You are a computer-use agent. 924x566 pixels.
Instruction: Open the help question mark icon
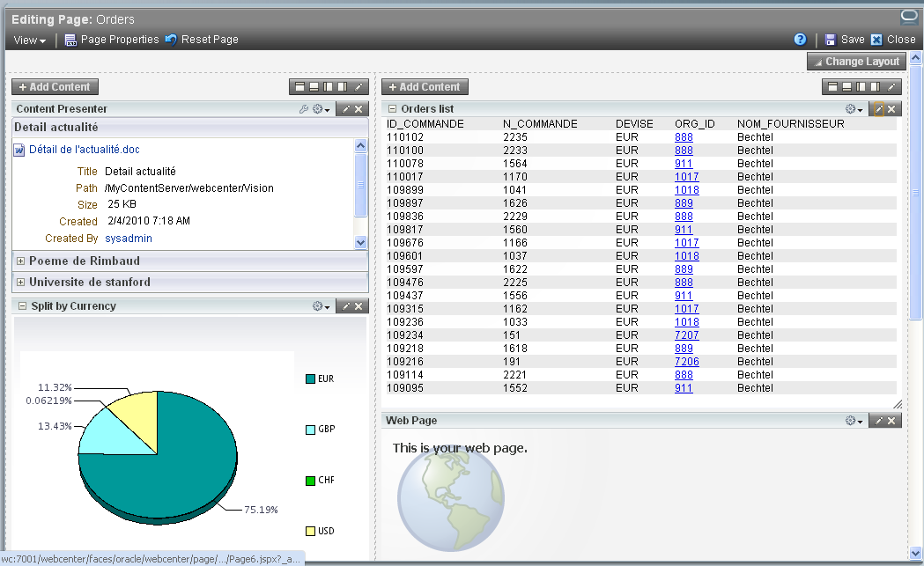click(x=800, y=40)
